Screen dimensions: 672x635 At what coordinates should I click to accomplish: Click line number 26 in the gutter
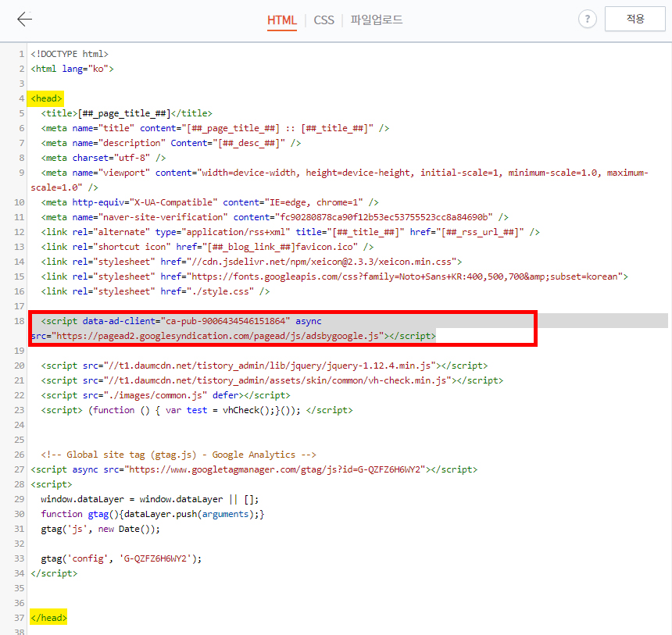[20, 455]
